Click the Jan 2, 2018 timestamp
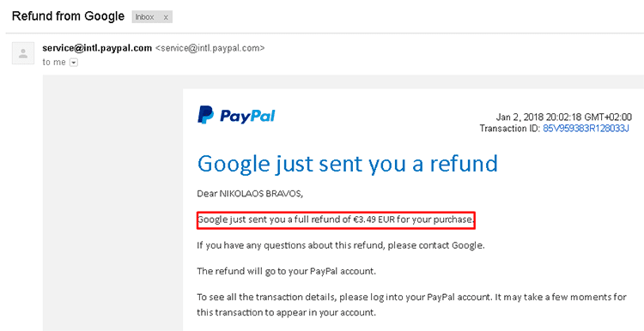 click(564, 117)
